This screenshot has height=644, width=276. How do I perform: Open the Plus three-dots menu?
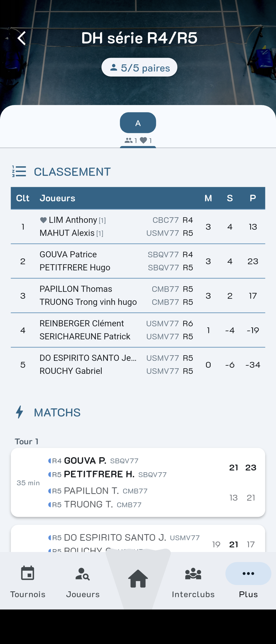(248, 573)
